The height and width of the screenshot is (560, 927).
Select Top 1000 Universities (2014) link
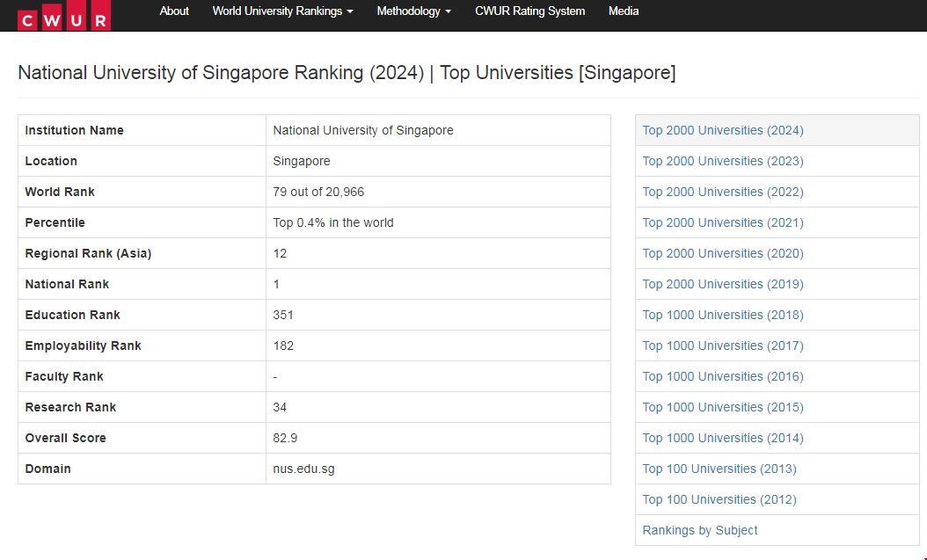tap(723, 438)
